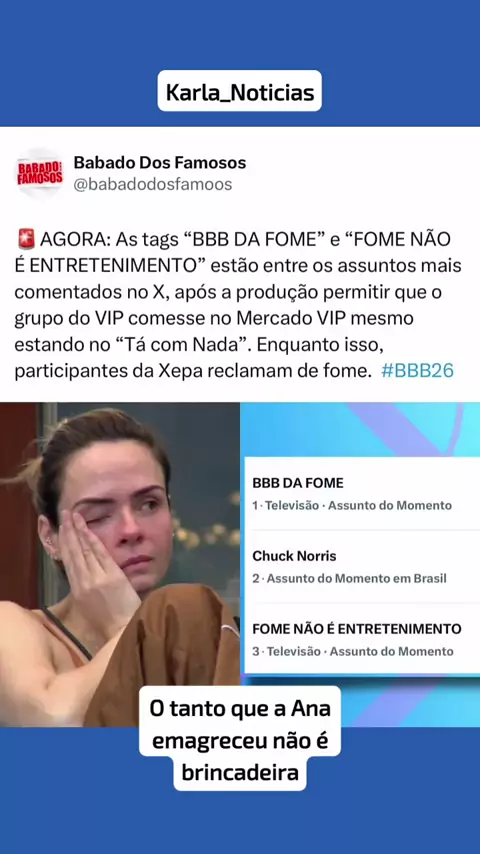Click the 'brincadeira' caption word
Image resolution: width=480 pixels, height=854 pixels.
[240, 772]
